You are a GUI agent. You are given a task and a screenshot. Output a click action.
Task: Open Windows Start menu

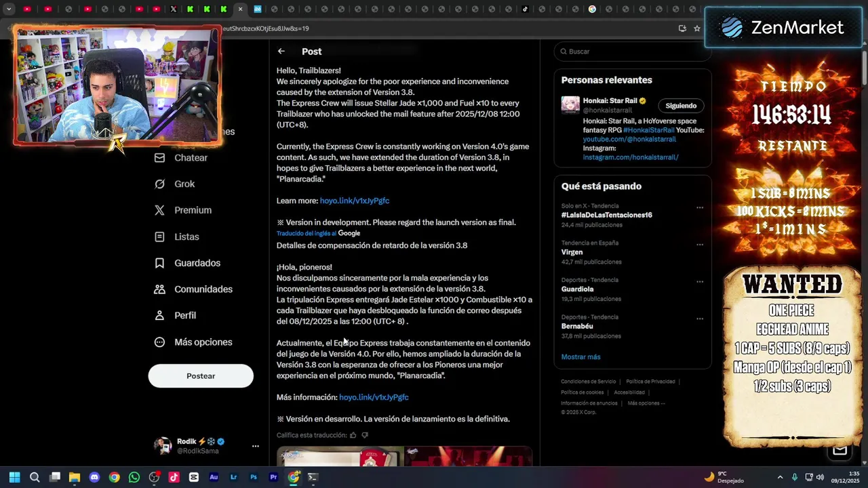(x=15, y=477)
